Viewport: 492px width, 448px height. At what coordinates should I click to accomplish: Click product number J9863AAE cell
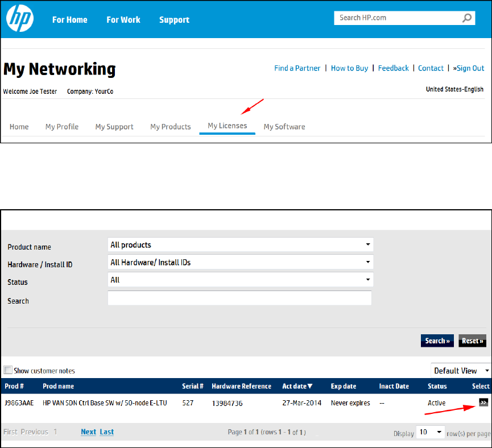tap(19, 403)
